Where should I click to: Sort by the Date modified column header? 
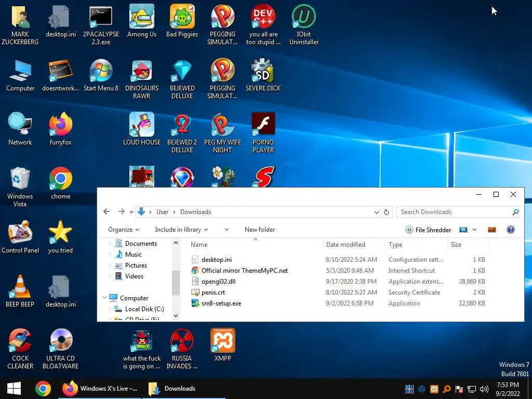click(354, 245)
